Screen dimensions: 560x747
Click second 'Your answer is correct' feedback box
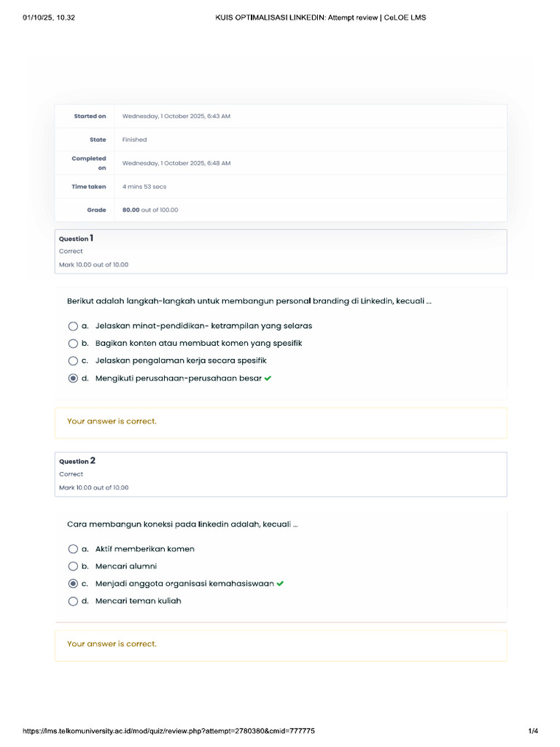tap(281, 645)
